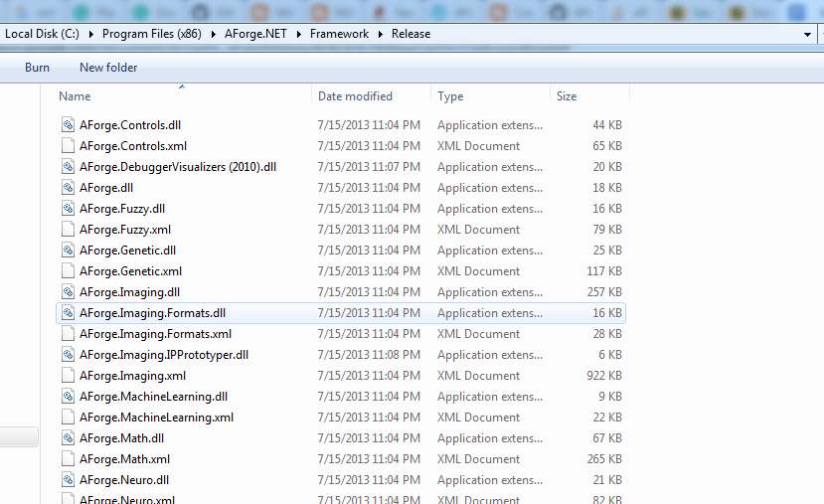Click the AForge.Fuzzy.xml document icon
The width and height of the screenshot is (824, 504).
tap(68, 230)
